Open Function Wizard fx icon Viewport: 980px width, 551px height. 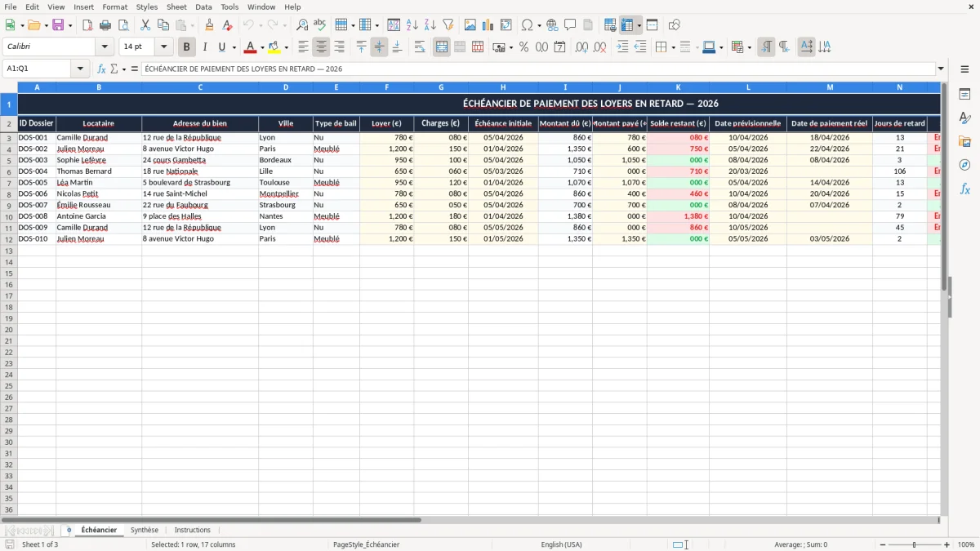pyautogui.click(x=102, y=69)
